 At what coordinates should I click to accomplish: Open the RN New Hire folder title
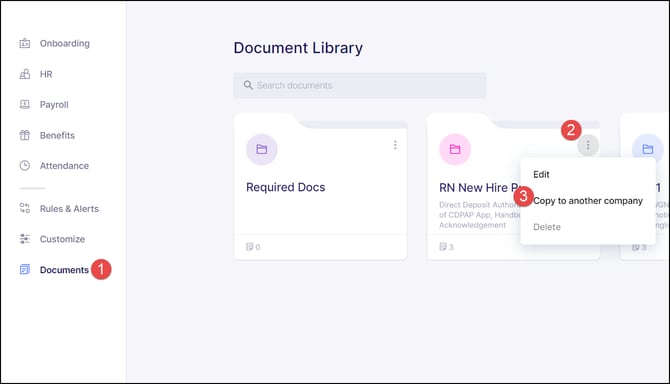(x=479, y=188)
